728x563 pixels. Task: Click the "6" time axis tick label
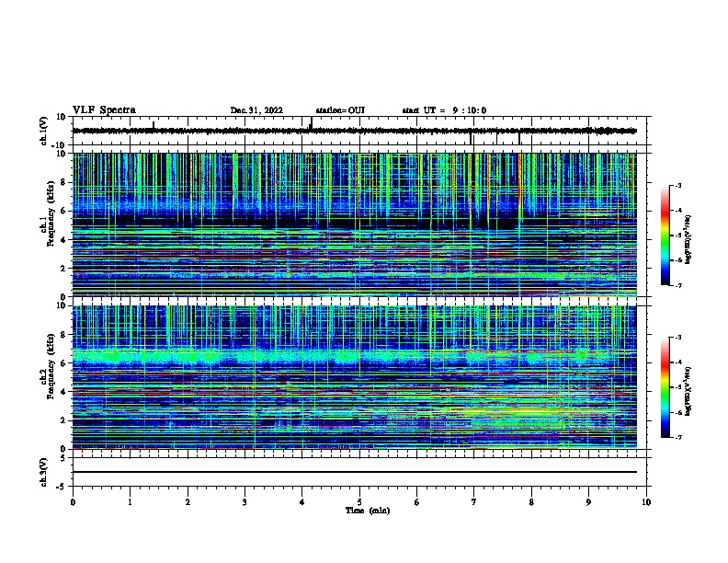(x=417, y=502)
